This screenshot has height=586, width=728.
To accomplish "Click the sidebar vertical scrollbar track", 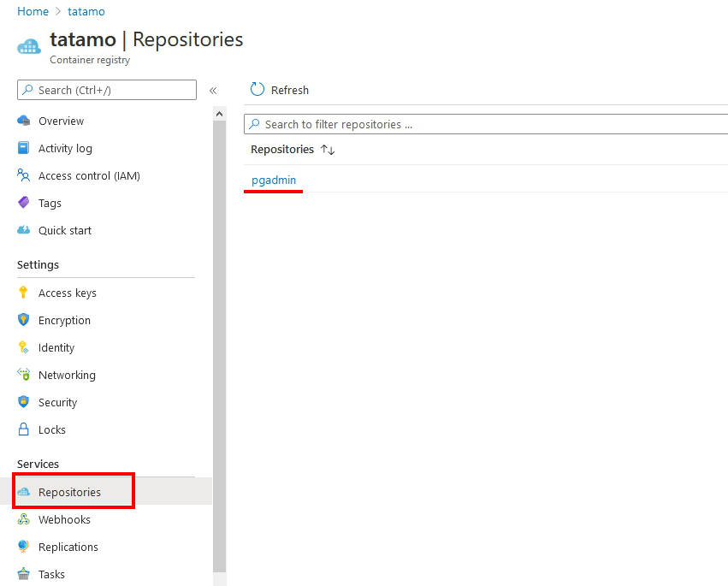I will pyautogui.click(x=220, y=346).
